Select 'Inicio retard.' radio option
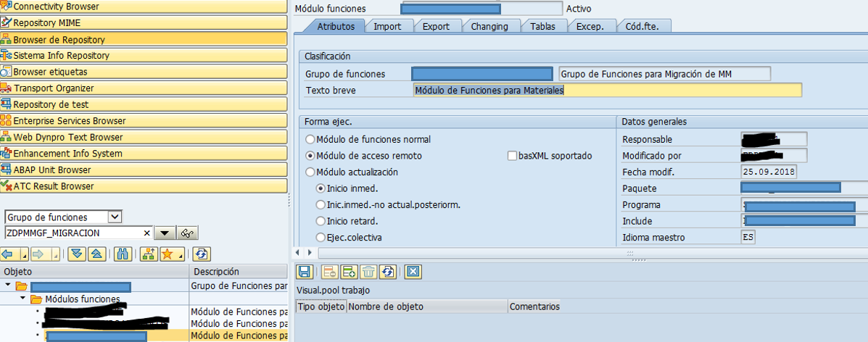This screenshot has height=342, width=868. point(321,221)
